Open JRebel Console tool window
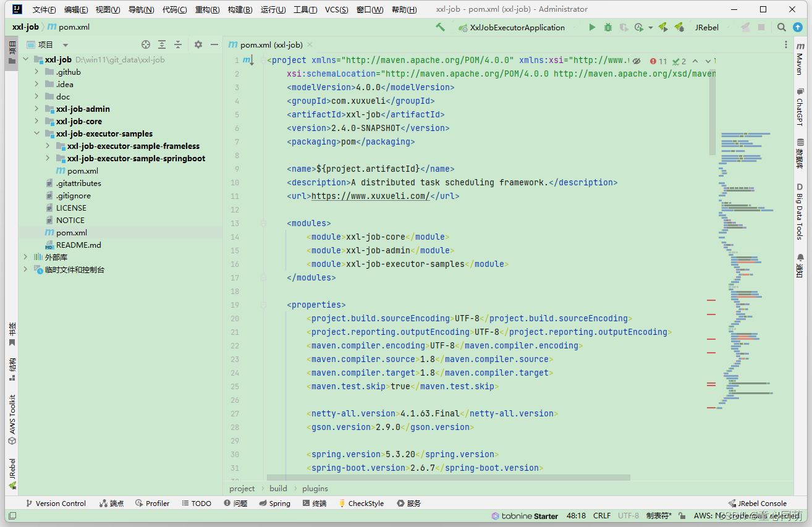 [x=758, y=504]
